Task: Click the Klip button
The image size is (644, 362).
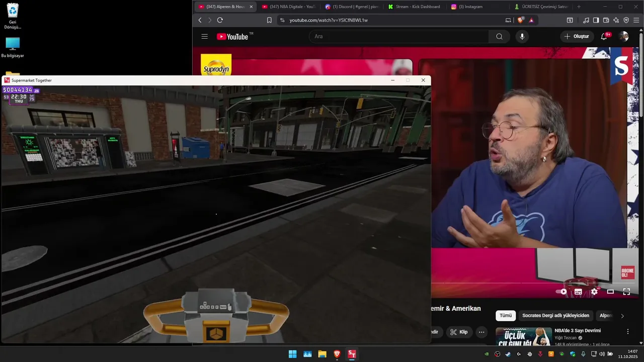Action: point(459,332)
